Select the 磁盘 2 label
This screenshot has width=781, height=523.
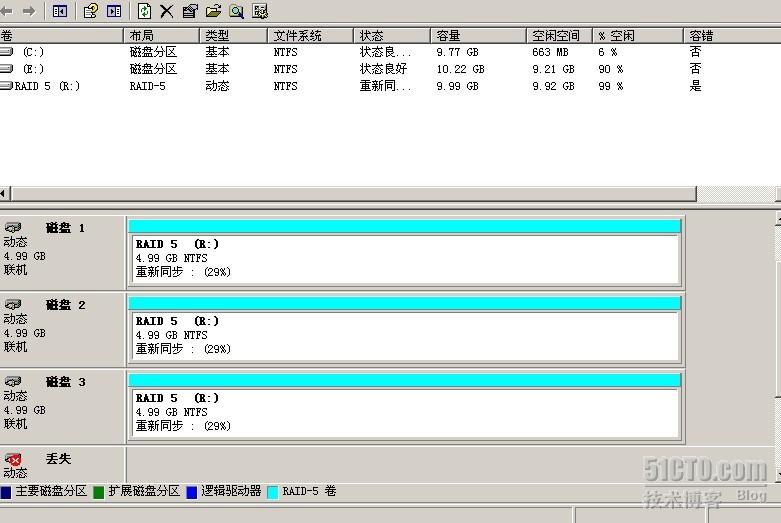(x=65, y=305)
